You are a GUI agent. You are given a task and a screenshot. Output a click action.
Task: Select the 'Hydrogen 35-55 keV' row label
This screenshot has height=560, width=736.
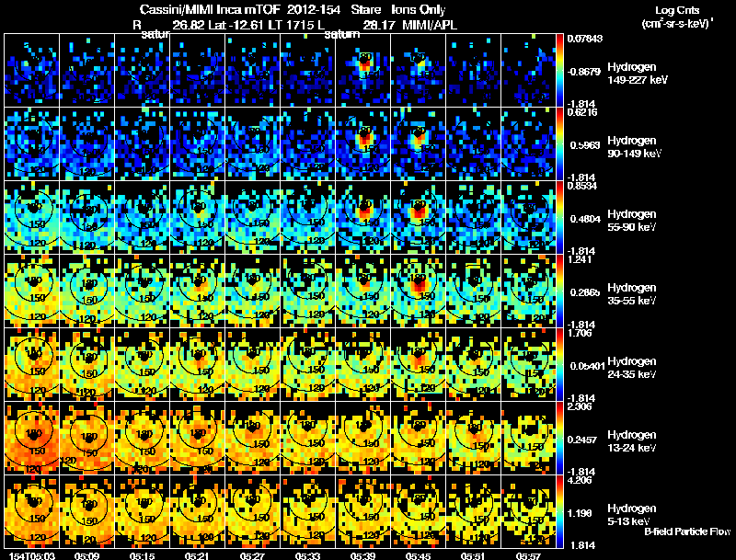tap(632, 294)
